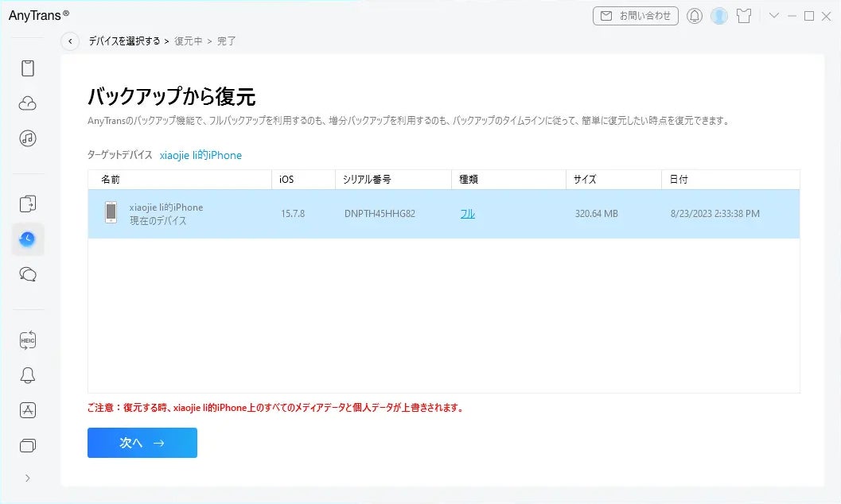
Task: Expand the sidebar with bottom chevron
Action: point(28,479)
